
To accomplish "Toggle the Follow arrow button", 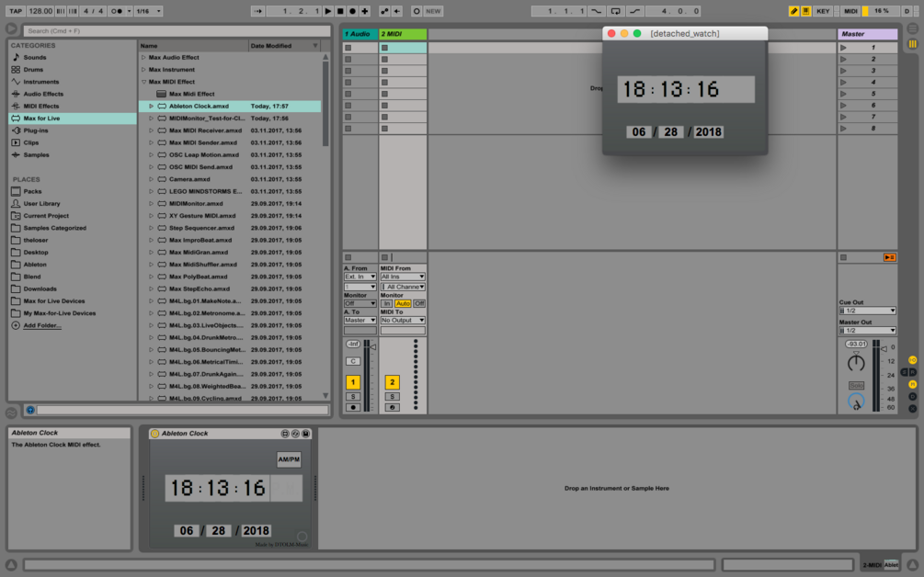I will [x=257, y=11].
